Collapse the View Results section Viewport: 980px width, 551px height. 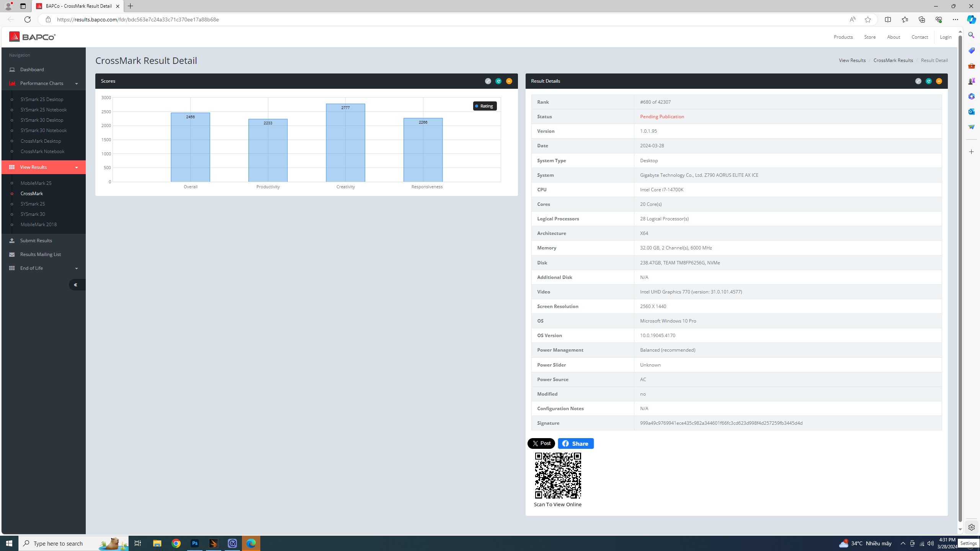point(44,167)
